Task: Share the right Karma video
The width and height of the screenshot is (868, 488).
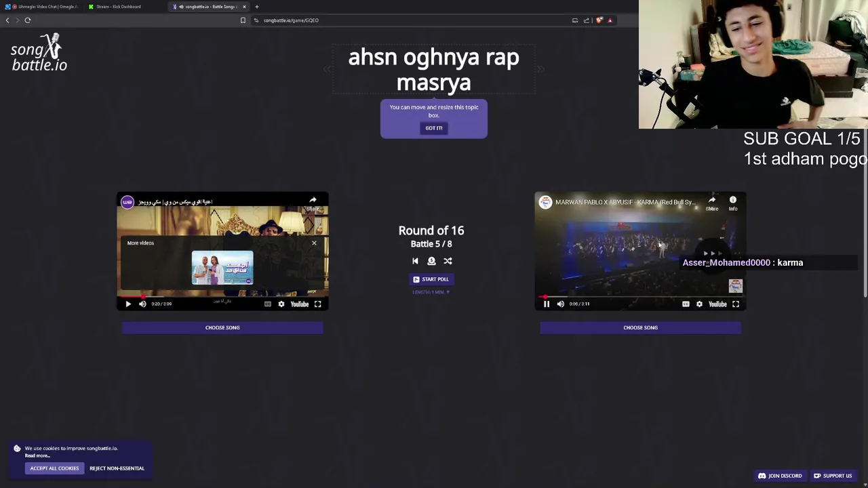Action: [711, 203]
